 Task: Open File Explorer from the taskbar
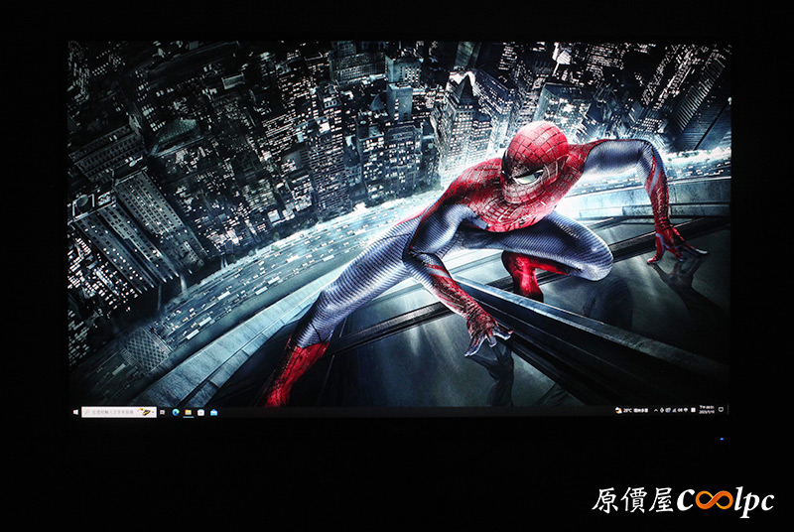coord(188,412)
